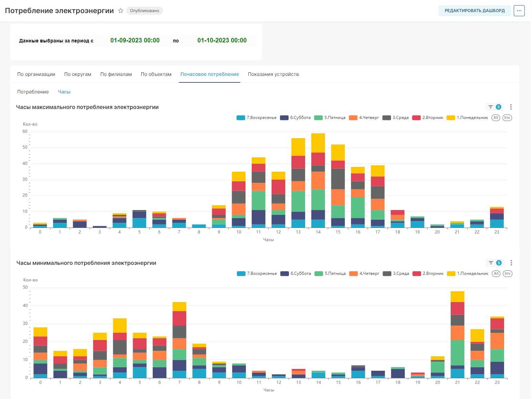Open filter indicator on maximum consumption chart
532x399 pixels.
click(x=494, y=107)
